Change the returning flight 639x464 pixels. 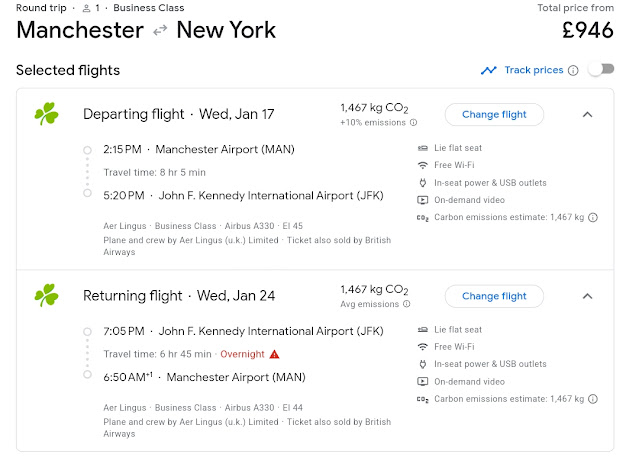[x=494, y=296]
